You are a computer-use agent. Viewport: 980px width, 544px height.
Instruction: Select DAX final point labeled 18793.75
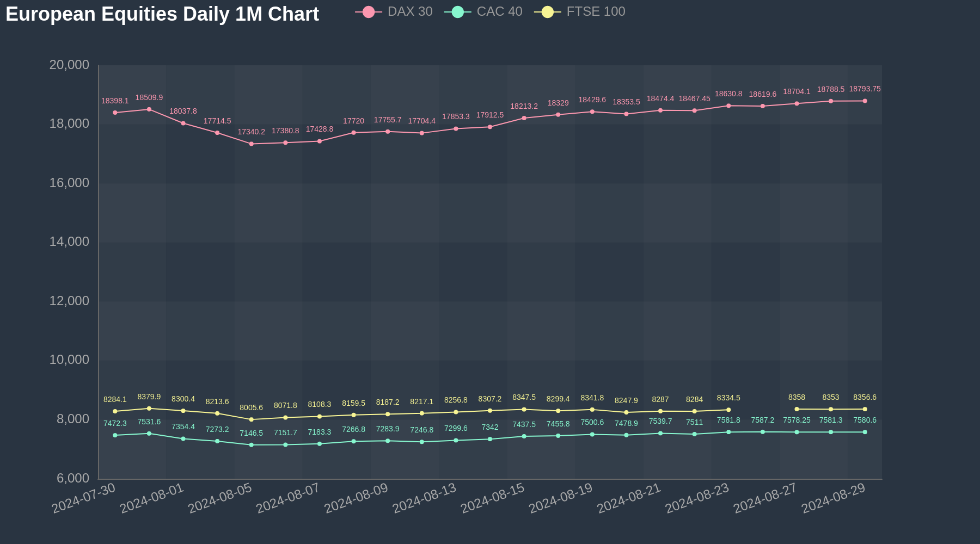(x=865, y=101)
